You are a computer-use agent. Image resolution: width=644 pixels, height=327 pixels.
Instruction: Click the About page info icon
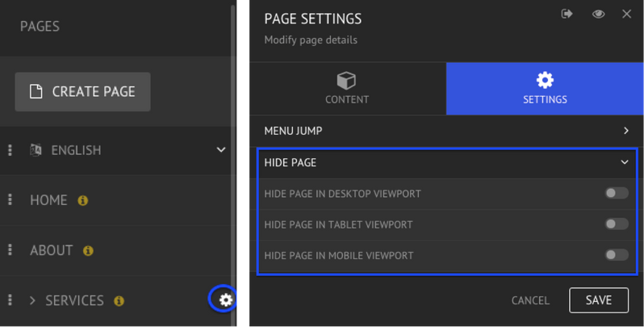pos(88,250)
